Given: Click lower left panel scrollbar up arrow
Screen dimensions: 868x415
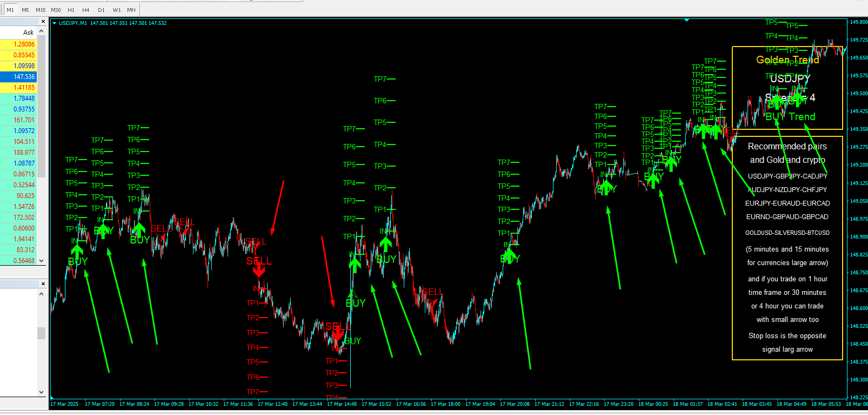Looking at the screenshot, I should pyautogui.click(x=41, y=294).
